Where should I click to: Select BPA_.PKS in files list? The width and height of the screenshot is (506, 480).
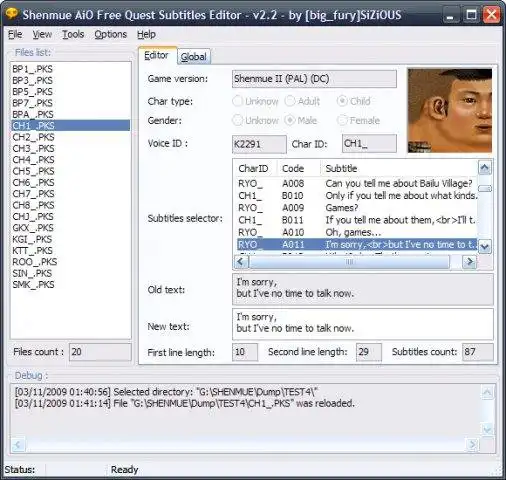[x=70, y=114]
